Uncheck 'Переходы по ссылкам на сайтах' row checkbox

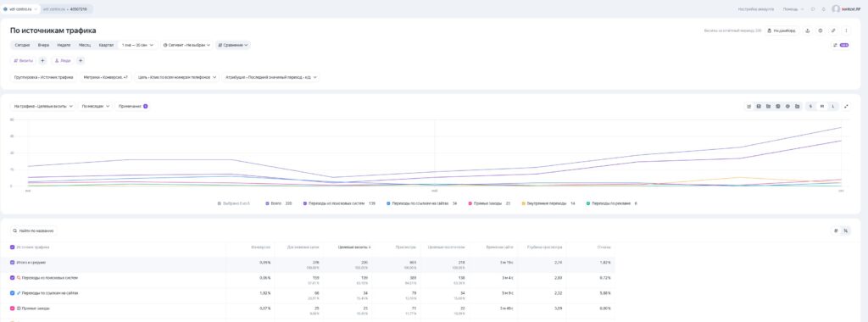12,292
